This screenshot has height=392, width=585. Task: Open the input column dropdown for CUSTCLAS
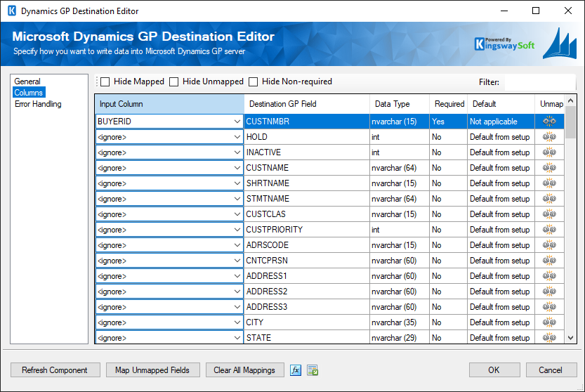(x=237, y=214)
